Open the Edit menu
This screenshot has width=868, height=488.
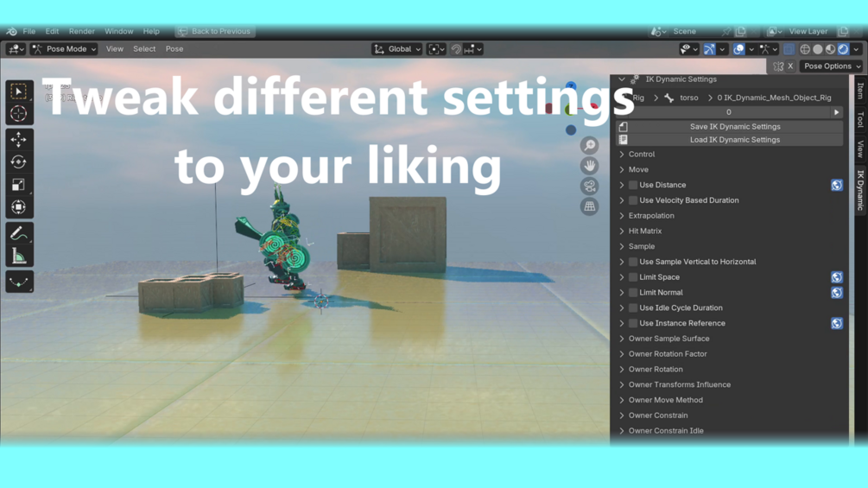click(52, 32)
